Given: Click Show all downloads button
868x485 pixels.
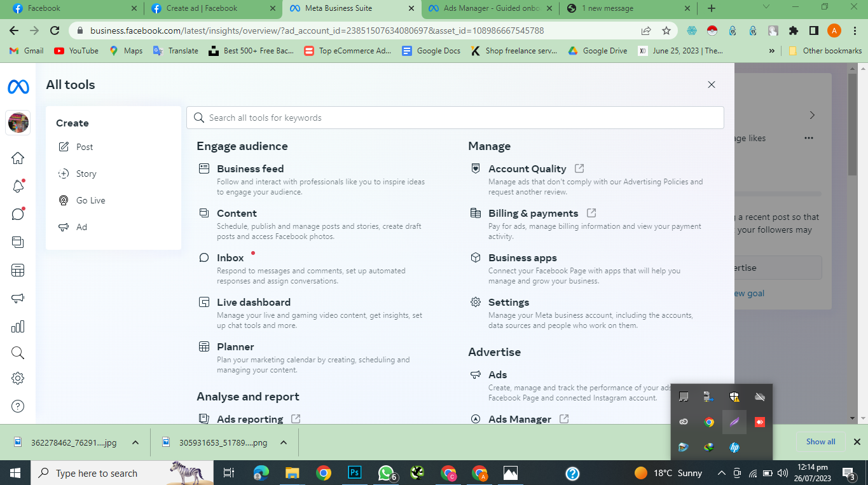Looking at the screenshot, I should click(x=820, y=442).
